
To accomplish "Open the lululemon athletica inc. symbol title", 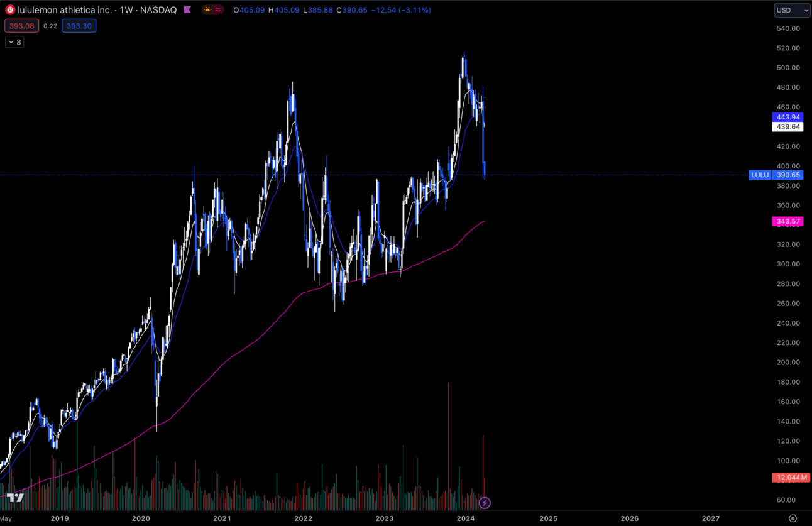I will (65, 10).
